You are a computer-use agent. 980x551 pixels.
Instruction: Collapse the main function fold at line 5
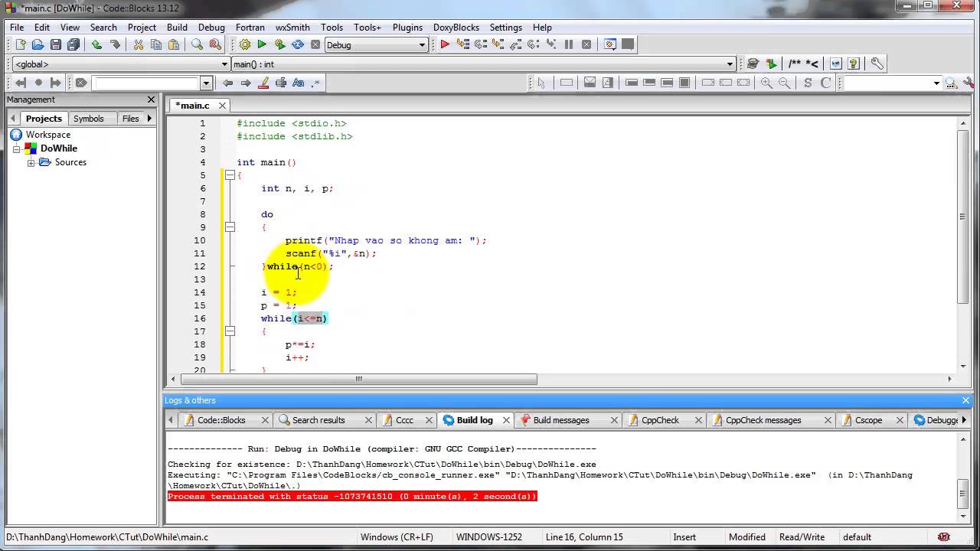click(x=230, y=175)
